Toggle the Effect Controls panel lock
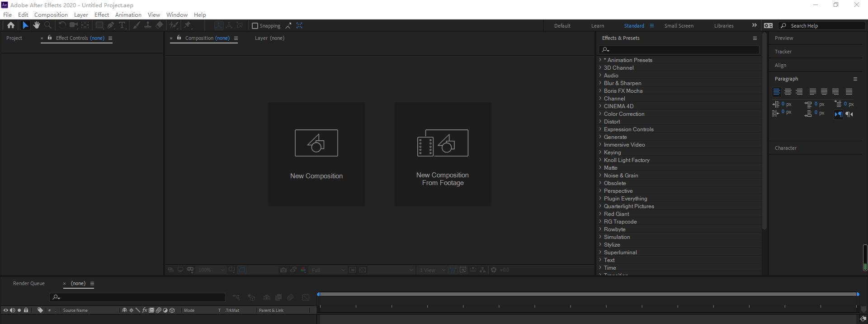This screenshot has height=324, width=868. coord(50,38)
